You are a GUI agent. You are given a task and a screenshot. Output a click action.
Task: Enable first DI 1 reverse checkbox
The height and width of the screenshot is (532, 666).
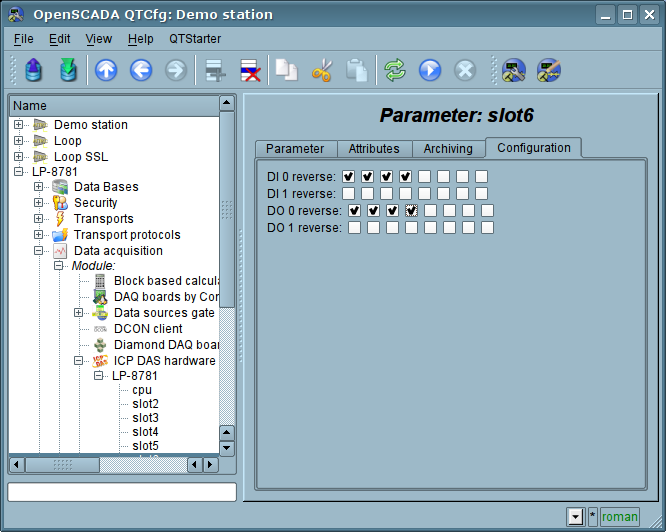coord(349,194)
